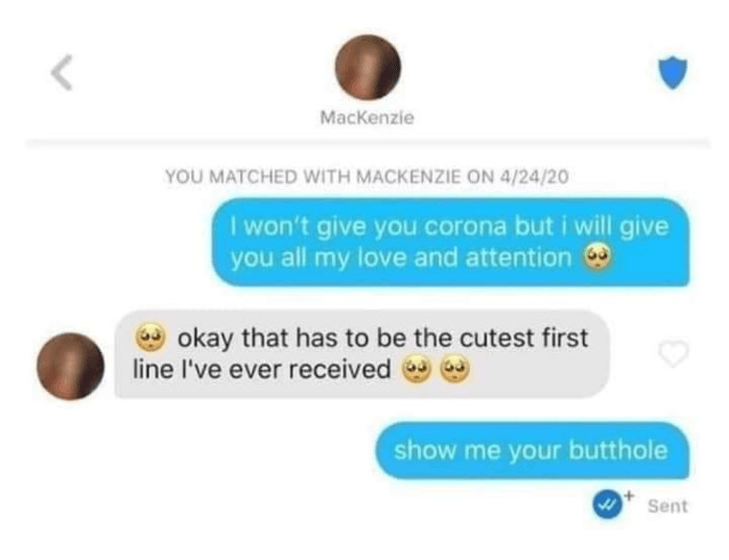This screenshot has width=729, height=560.
Task: Open MacKenzie's profile photo in the header
Action: 367,67
